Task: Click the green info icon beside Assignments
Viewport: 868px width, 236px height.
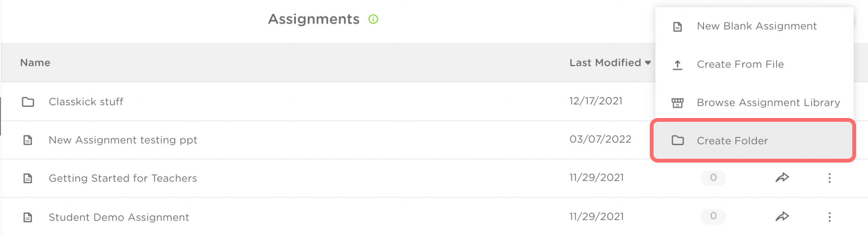Action: (x=373, y=19)
